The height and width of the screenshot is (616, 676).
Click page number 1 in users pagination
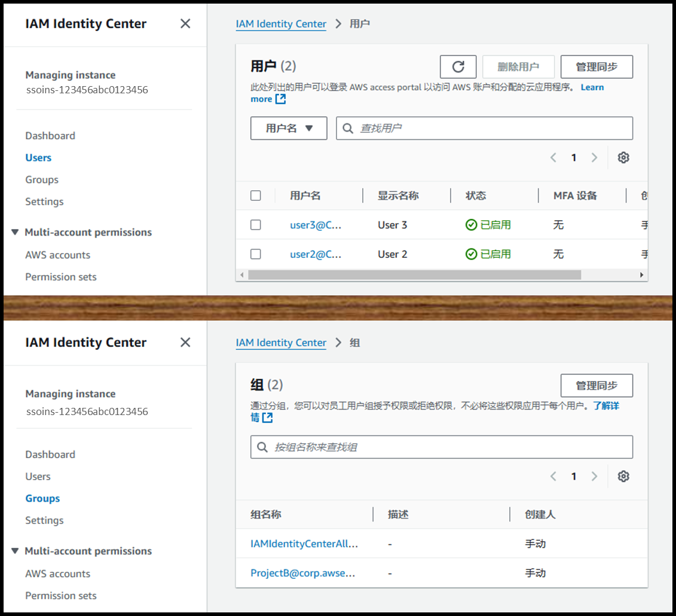[574, 158]
